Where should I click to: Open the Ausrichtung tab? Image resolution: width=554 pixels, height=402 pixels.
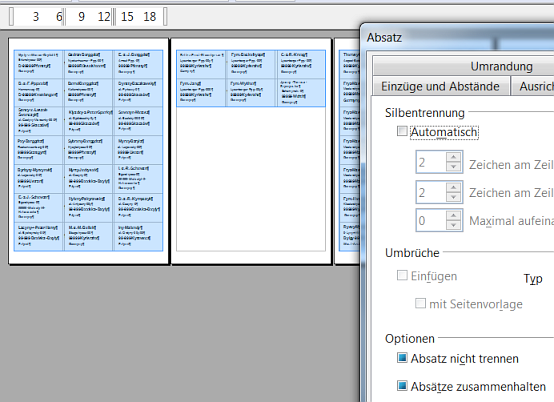532,86
